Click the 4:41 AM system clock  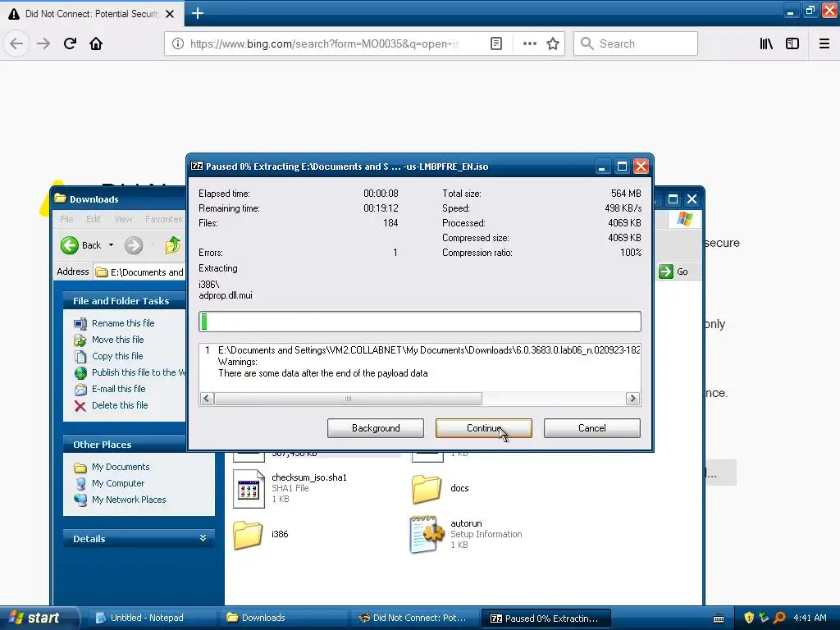pyautogui.click(x=810, y=618)
